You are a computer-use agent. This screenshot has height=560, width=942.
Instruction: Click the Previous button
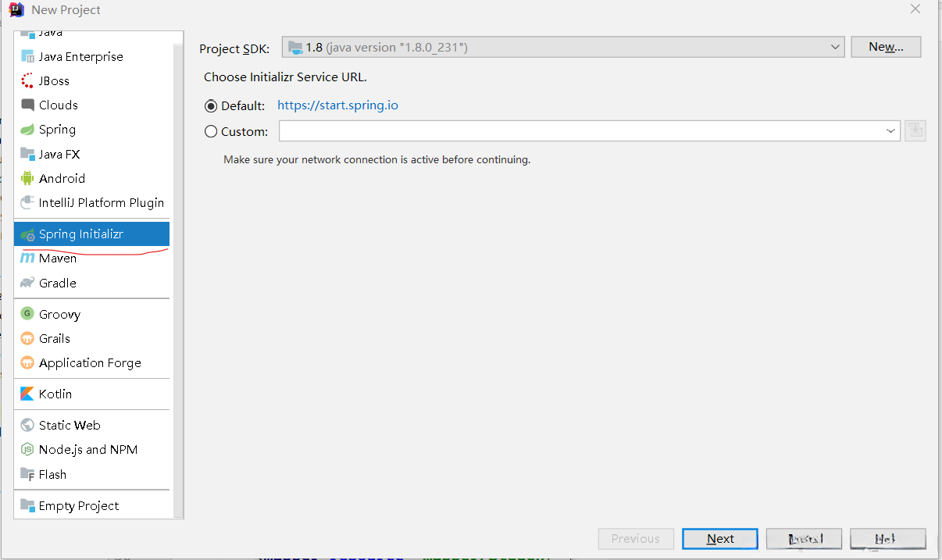pyautogui.click(x=636, y=539)
